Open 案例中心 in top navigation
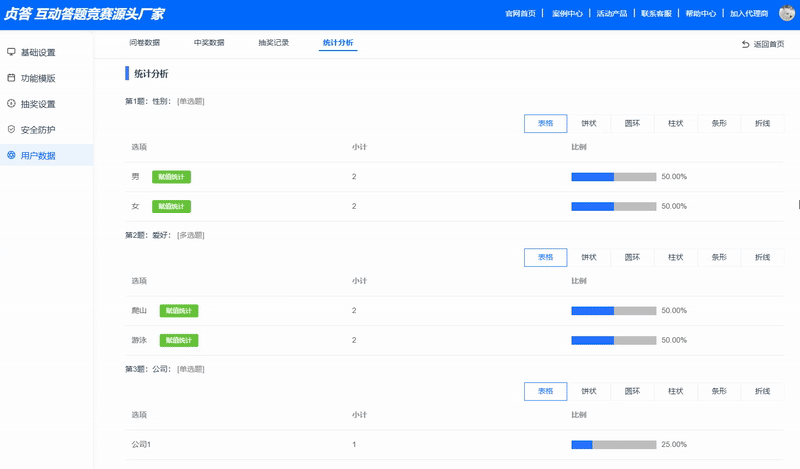 tap(567, 14)
